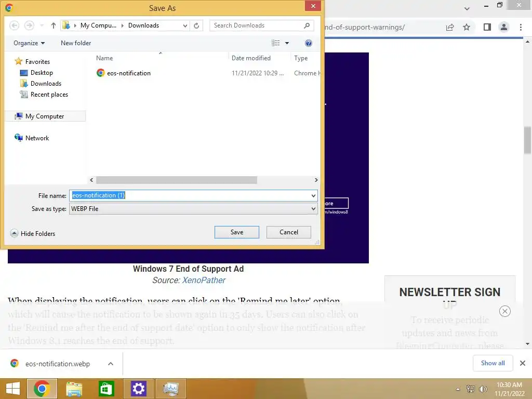Image resolution: width=532 pixels, height=399 pixels.
Task: Select My Computer in the sidebar
Action: pyautogui.click(x=45, y=116)
